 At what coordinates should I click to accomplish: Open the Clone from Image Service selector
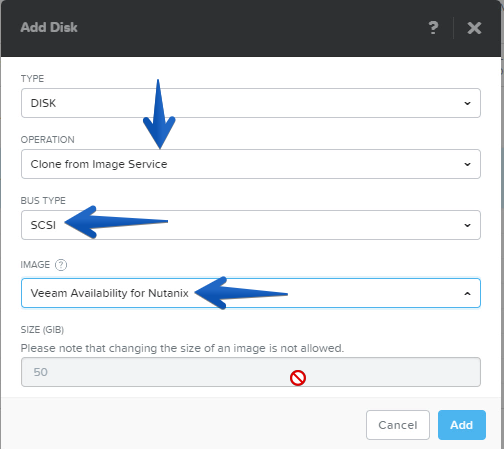coord(251,164)
